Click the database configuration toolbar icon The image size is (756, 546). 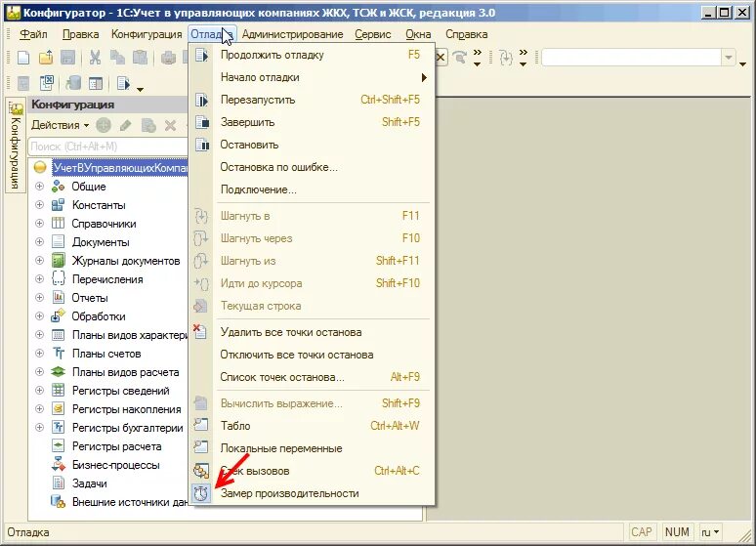pos(73,83)
